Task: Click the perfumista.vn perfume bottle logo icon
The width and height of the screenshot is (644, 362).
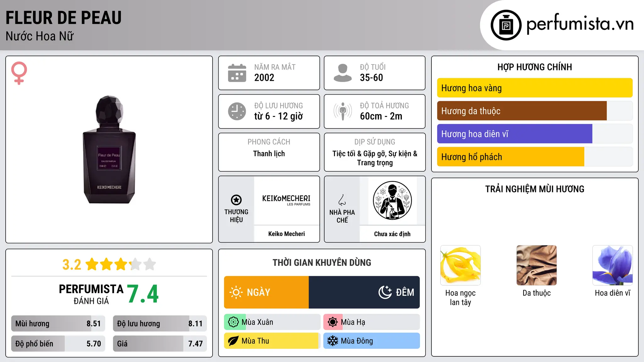Action: coord(506,25)
